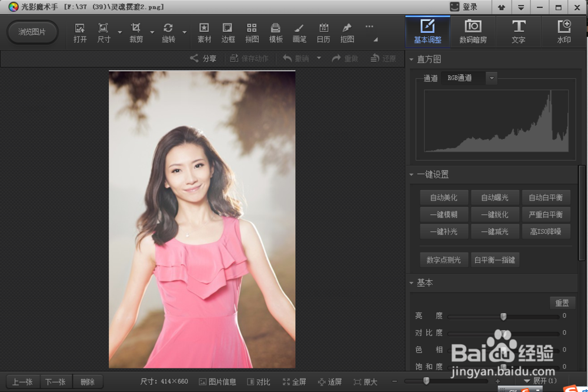
Task: Apply 自动美化 auto beautify
Action: pyautogui.click(x=443, y=198)
